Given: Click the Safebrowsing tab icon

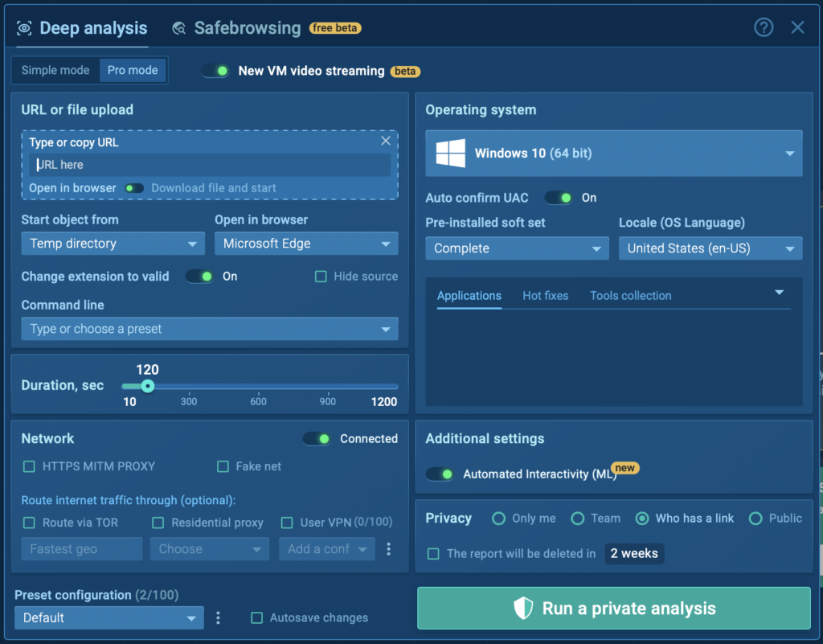Looking at the screenshot, I should click(179, 29).
